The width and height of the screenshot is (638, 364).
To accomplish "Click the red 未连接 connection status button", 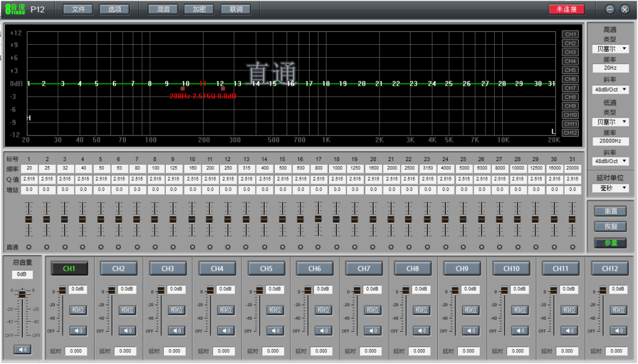I will tap(566, 9).
